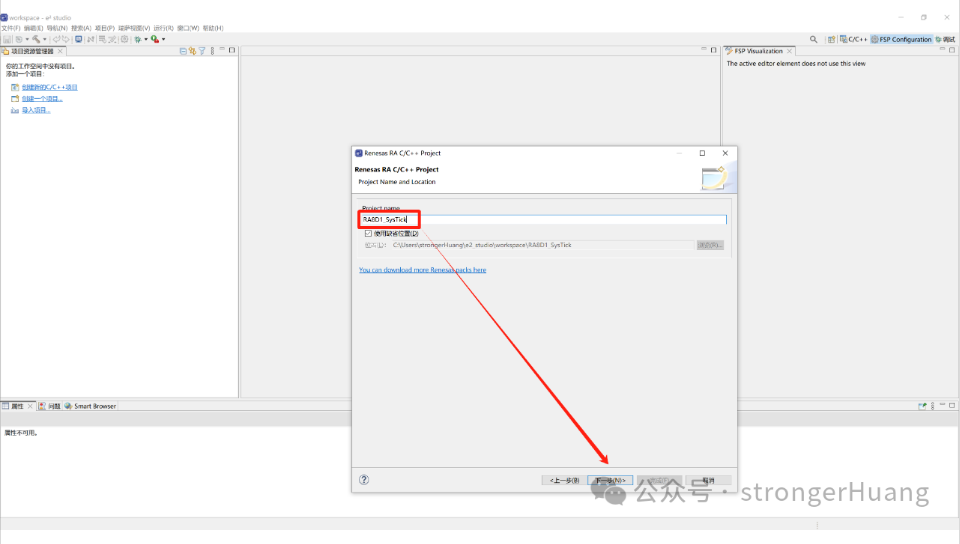This screenshot has width=960, height=544.
Task: Click the Save icon in main toolbar
Action: 7,39
